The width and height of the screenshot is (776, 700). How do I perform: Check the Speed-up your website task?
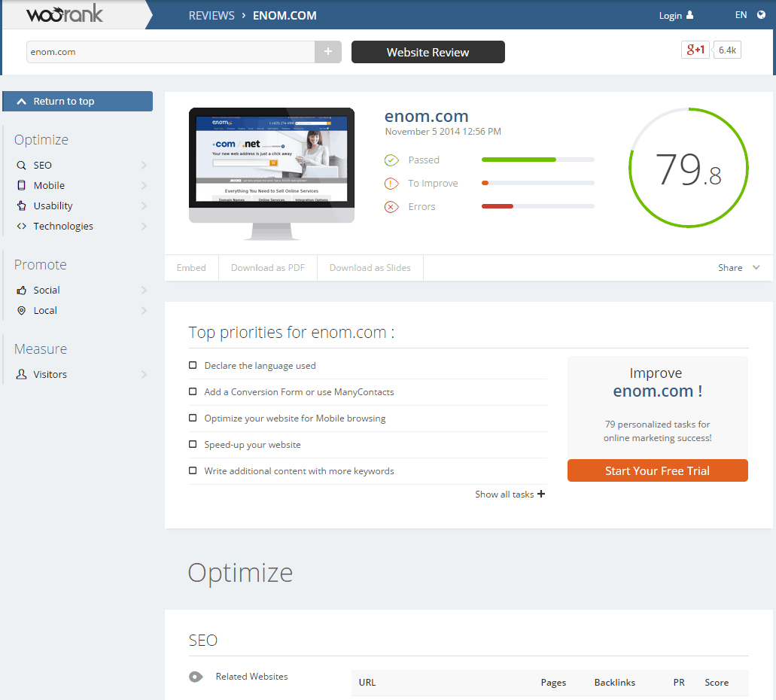(193, 444)
